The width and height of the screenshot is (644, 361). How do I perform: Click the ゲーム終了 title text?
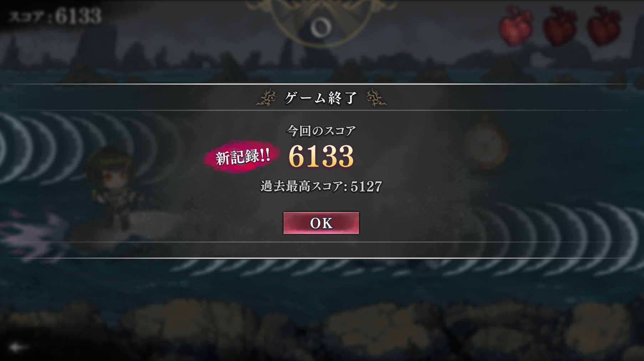point(321,98)
